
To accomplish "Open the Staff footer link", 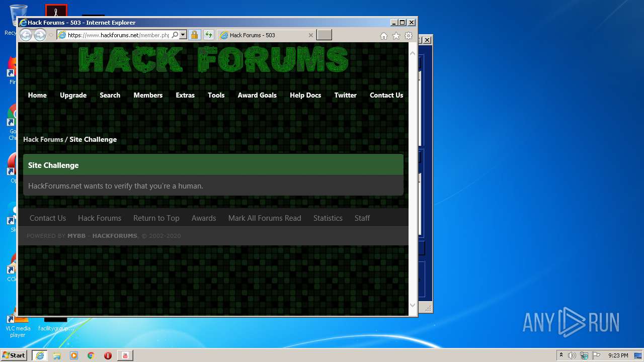I will click(x=362, y=218).
